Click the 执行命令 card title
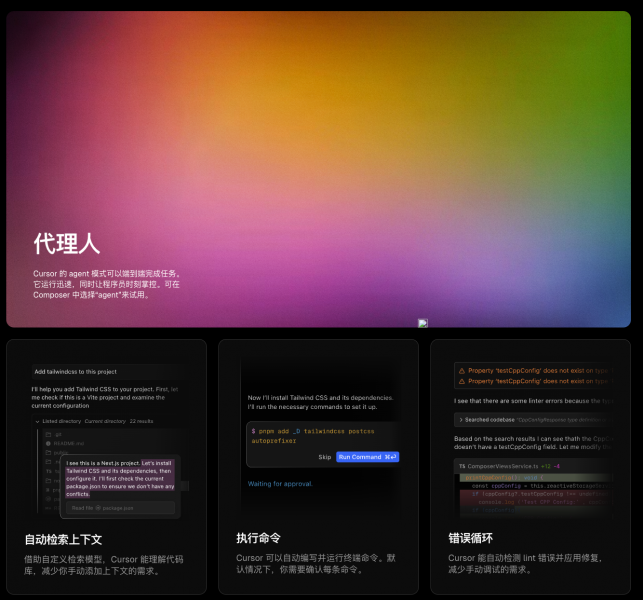Image resolution: width=643 pixels, height=600 pixels. click(x=258, y=538)
